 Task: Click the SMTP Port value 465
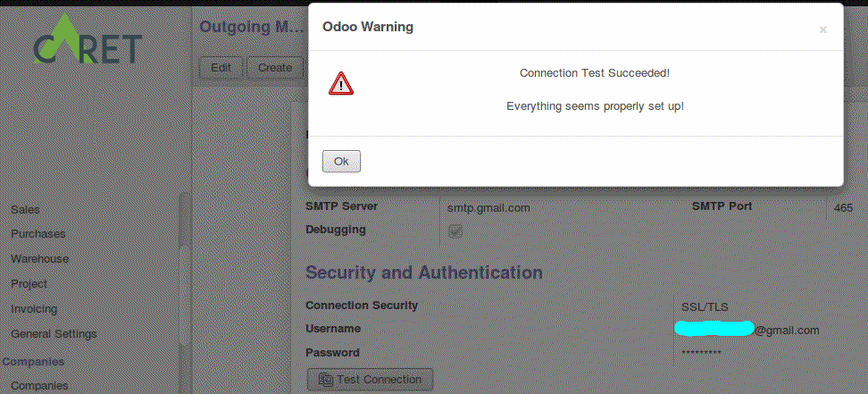tap(844, 207)
